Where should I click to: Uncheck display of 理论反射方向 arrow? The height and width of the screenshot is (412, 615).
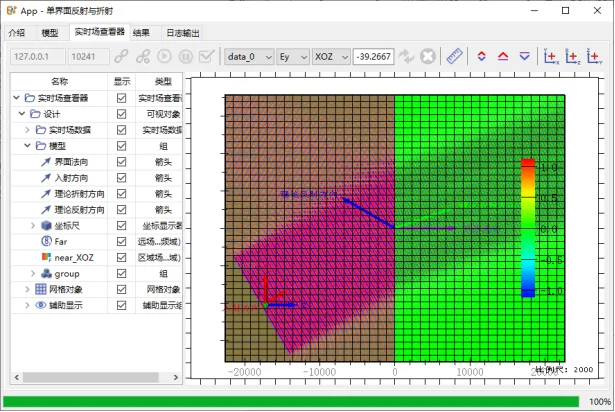pyautogui.click(x=122, y=210)
